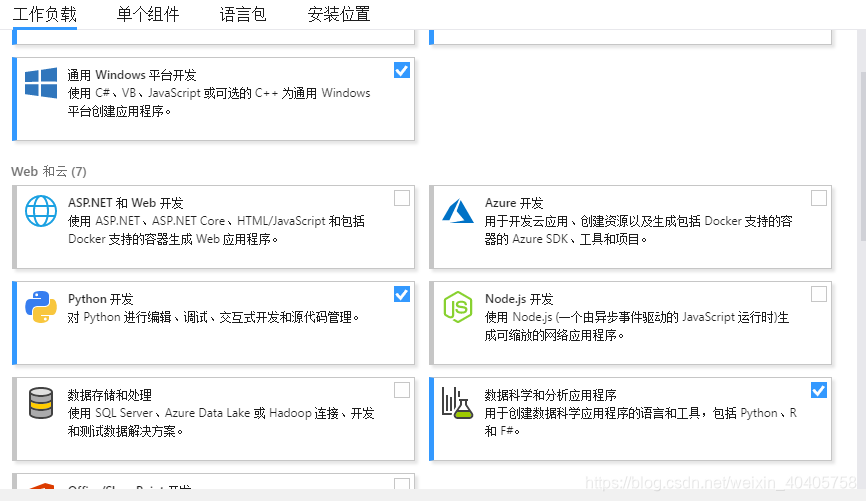Click the database cylinder icon
866x501 pixels.
click(41, 403)
